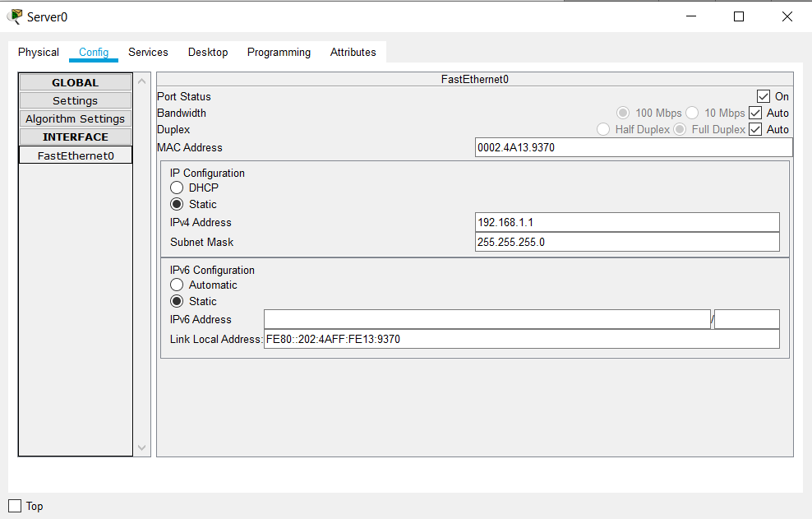Click the IP Configuration heading
This screenshot has width=812, height=519.
pyautogui.click(x=207, y=174)
